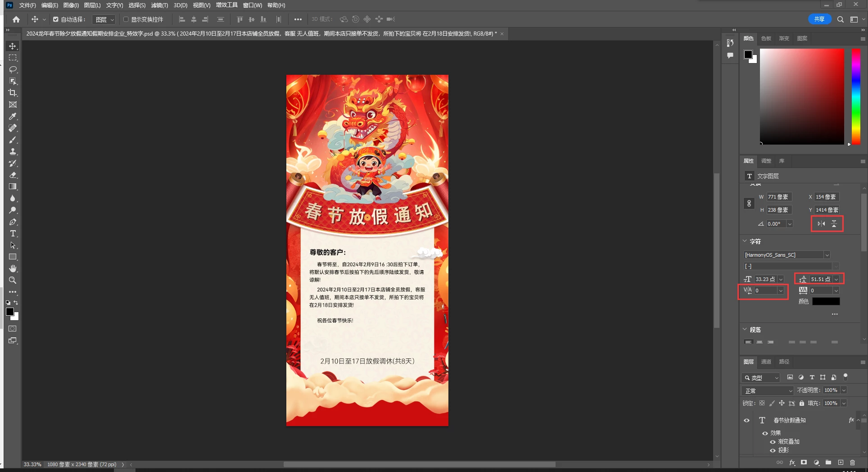Select the Eraser tool

coord(13,175)
